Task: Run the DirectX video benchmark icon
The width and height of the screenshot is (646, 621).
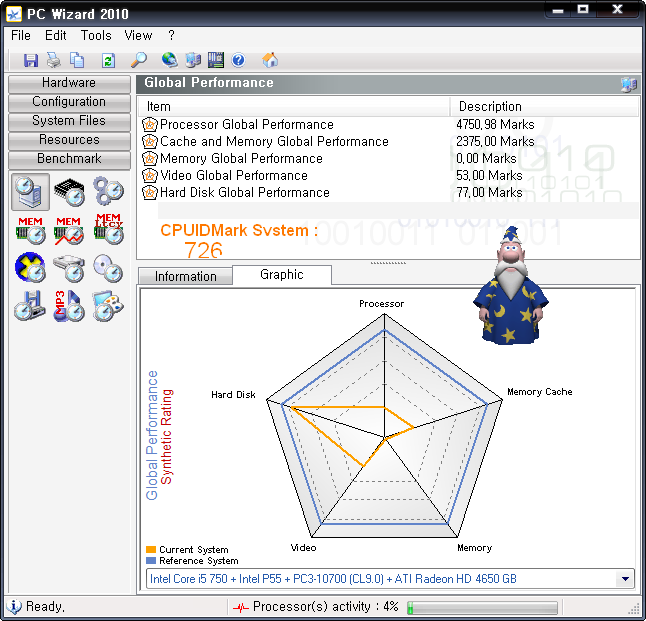Action: click(x=30, y=267)
